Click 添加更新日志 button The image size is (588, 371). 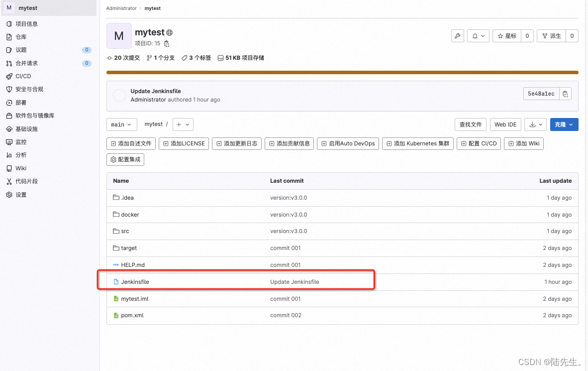click(x=237, y=143)
